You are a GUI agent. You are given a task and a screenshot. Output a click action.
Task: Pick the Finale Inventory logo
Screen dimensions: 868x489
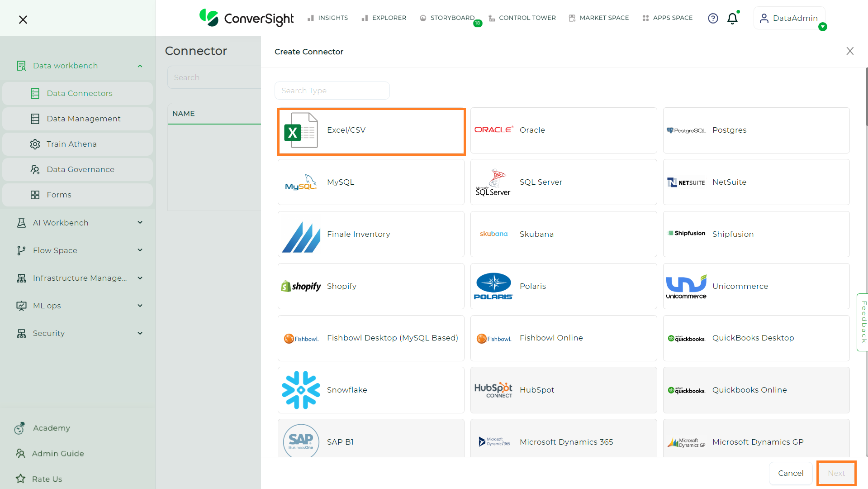(301, 237)
